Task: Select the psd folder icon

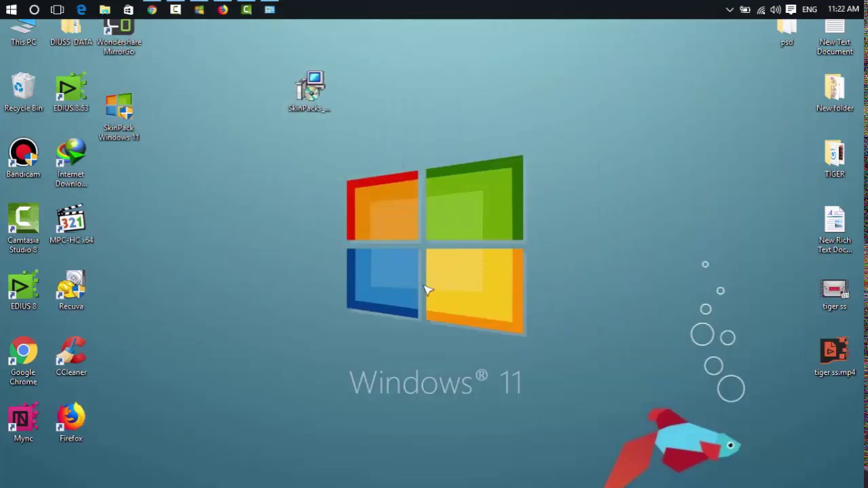Action: click(x=787, y=33)
